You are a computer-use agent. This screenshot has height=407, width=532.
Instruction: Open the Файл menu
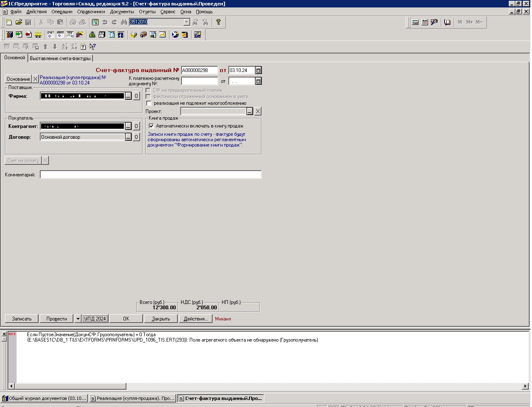point(16,12)
